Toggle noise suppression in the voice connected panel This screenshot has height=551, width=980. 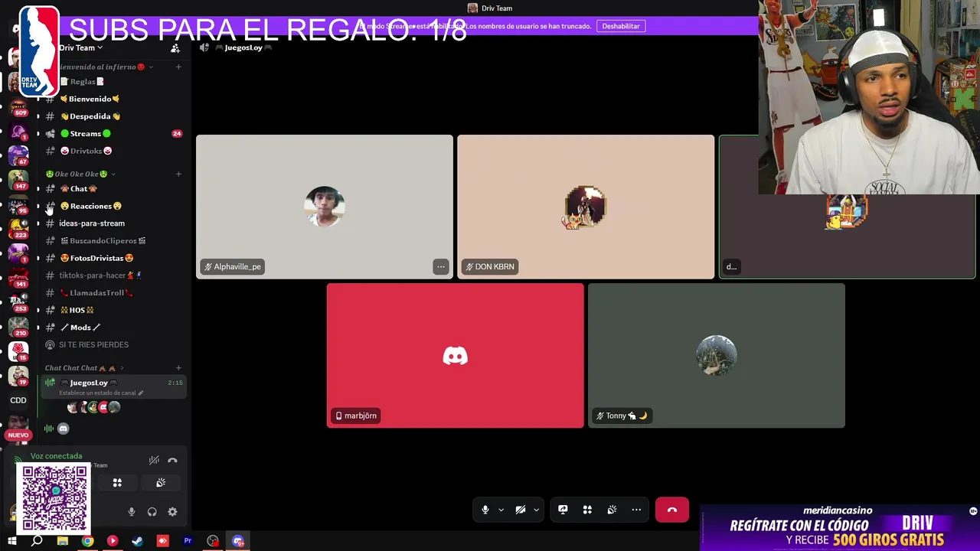[154, 460]
